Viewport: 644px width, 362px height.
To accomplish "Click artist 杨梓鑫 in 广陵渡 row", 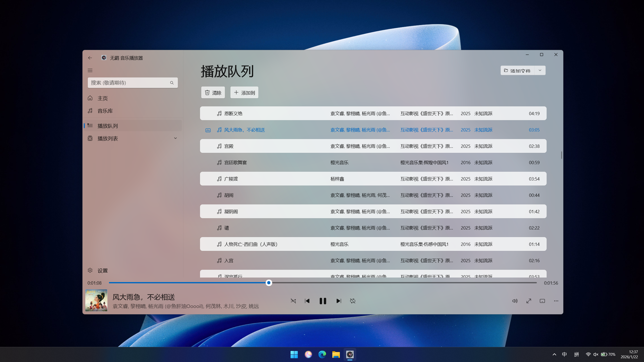I will [x=337, y=179].
